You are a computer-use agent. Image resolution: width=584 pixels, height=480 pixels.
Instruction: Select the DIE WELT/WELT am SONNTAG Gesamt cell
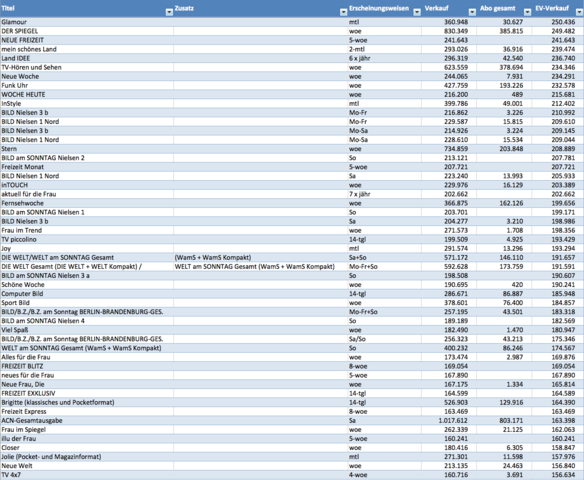(87, 258)
